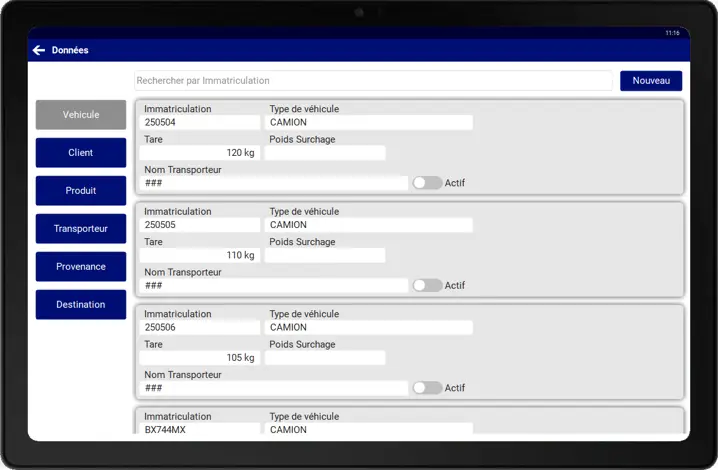Open the Rechercher par Immatriculation search field
The height and width of the screenshot is (470, 718).
click(373, 81)
